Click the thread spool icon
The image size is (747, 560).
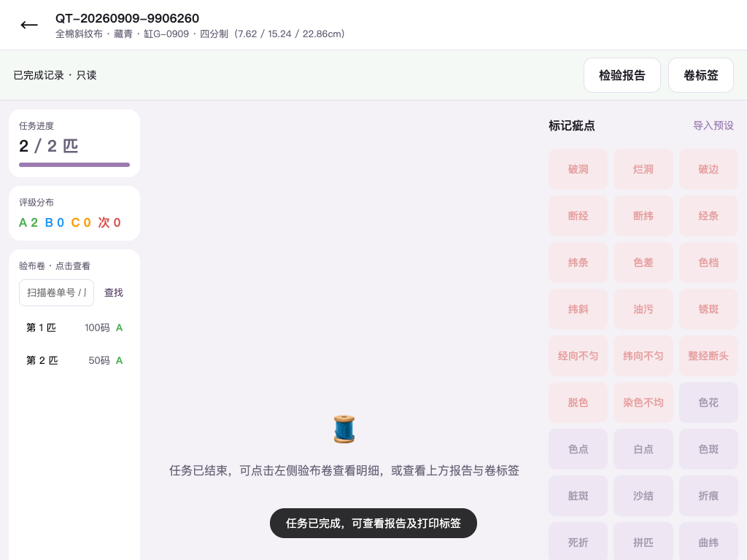(x=344, y=429)
